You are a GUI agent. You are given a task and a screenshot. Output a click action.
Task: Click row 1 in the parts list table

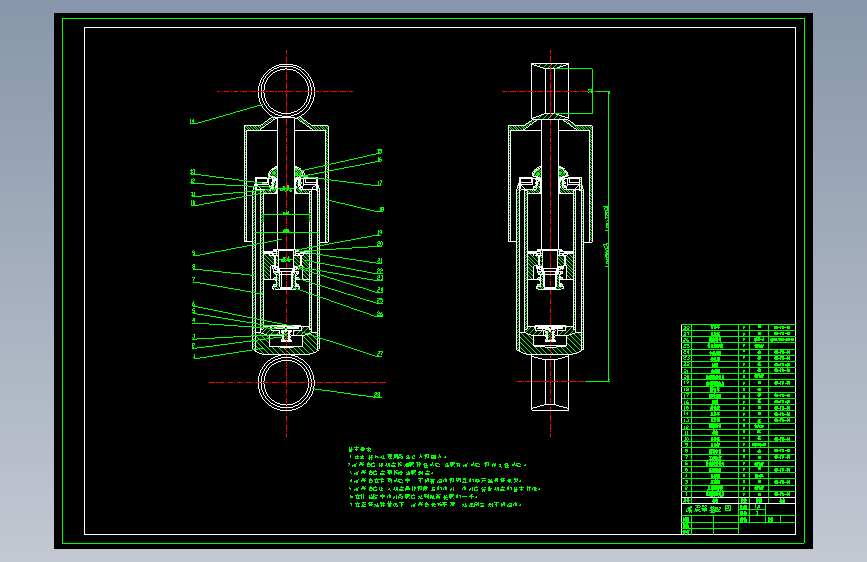(x=738, y=494)
